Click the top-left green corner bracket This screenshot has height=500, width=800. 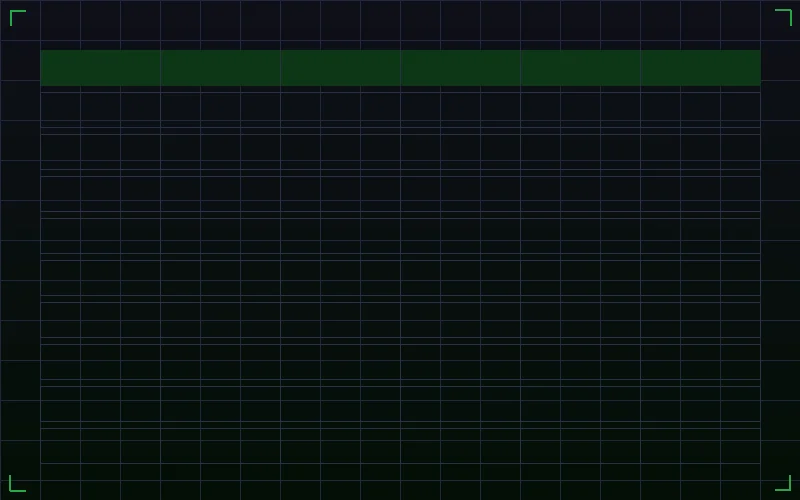16,16
